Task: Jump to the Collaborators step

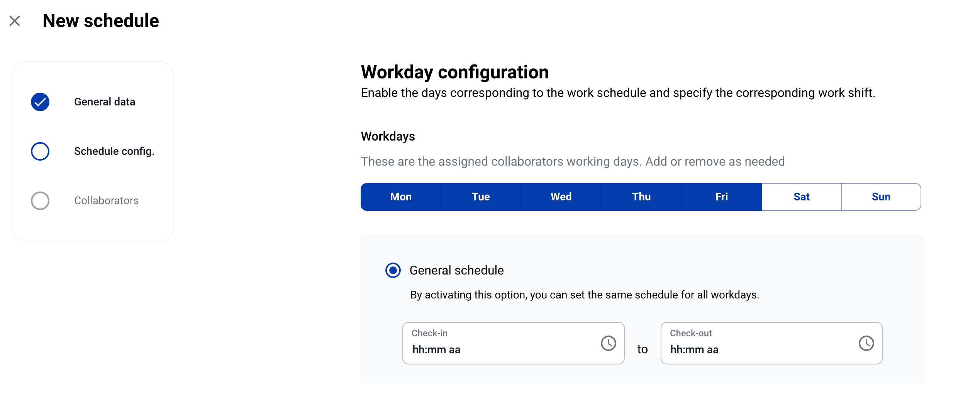Action: pyautogui.click(x=106, y=201)
